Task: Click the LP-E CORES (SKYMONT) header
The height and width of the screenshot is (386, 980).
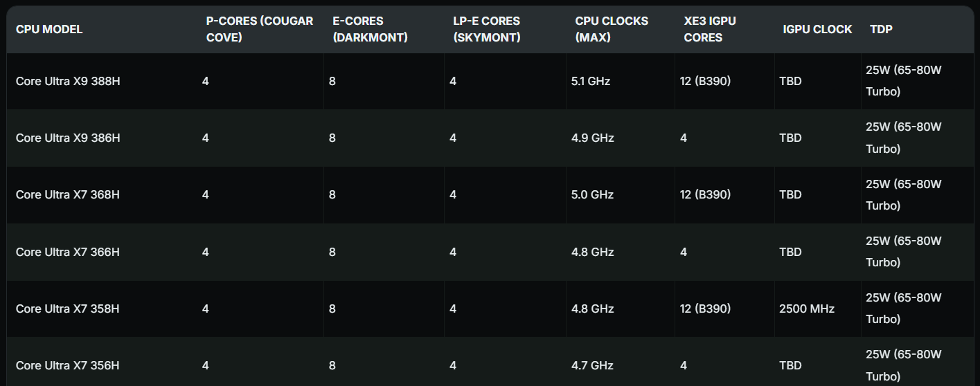Action: click(x=487, y=29)
